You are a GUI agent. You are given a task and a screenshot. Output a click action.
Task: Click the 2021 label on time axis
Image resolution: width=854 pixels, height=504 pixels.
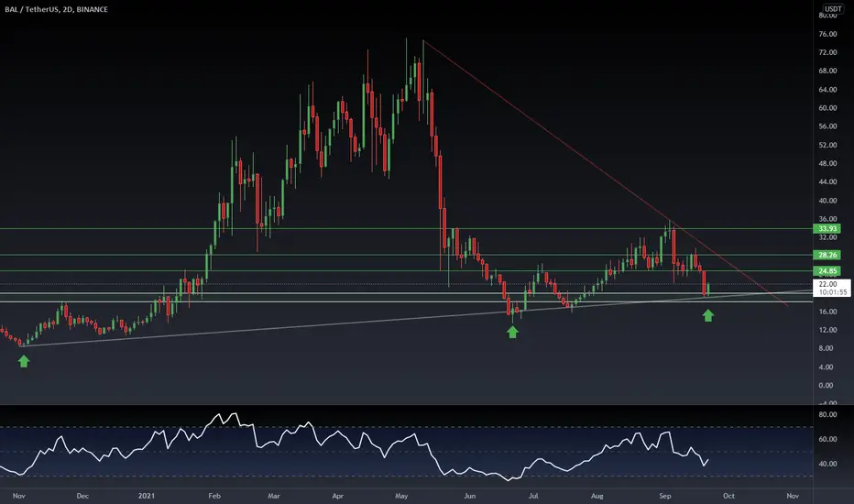147,496
